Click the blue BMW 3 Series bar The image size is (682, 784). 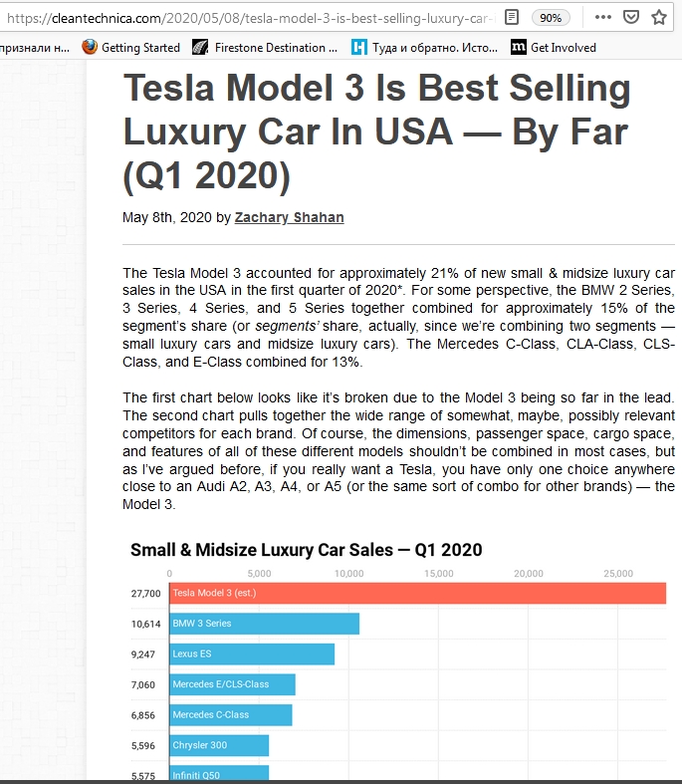pyautogui.click(x=264, y=624)
